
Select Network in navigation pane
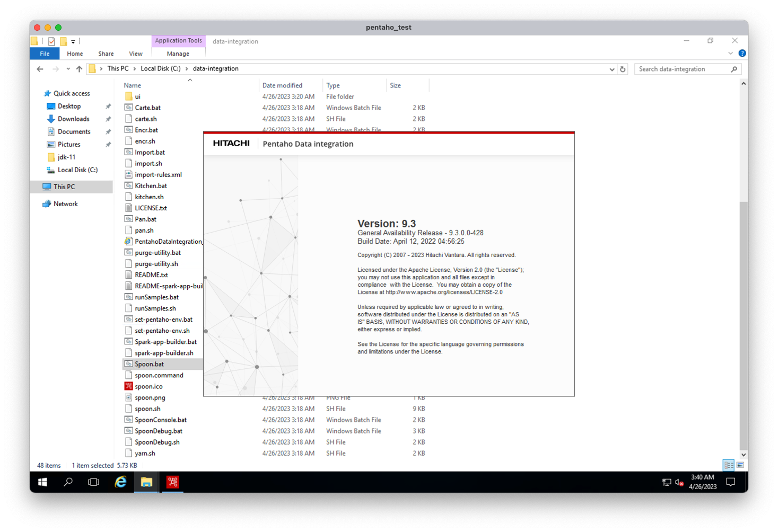(65, 203)
